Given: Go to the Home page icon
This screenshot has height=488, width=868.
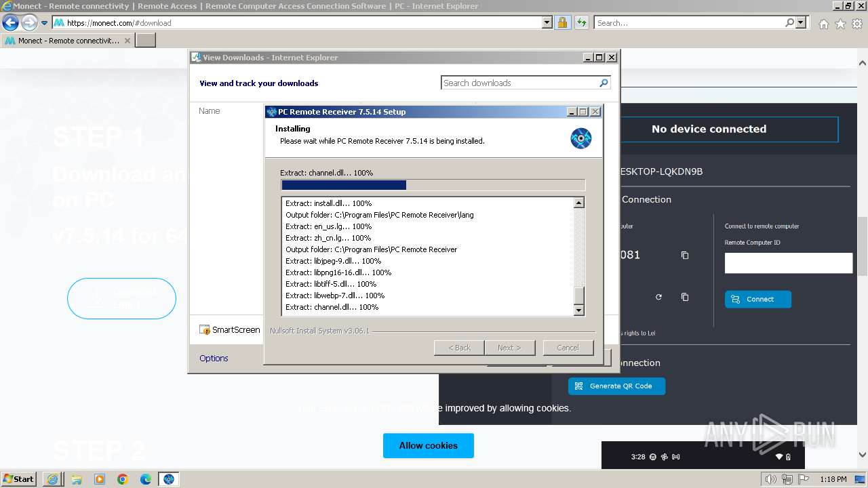Looking at the screenshot, I should pos(823,24).
